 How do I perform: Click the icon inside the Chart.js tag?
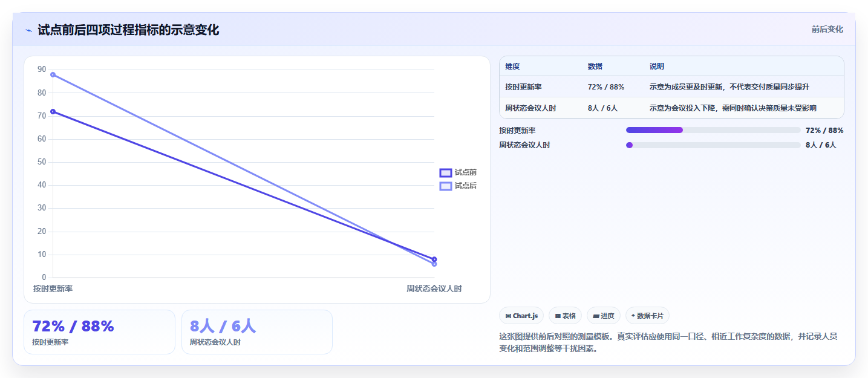[x=508, y=316]
